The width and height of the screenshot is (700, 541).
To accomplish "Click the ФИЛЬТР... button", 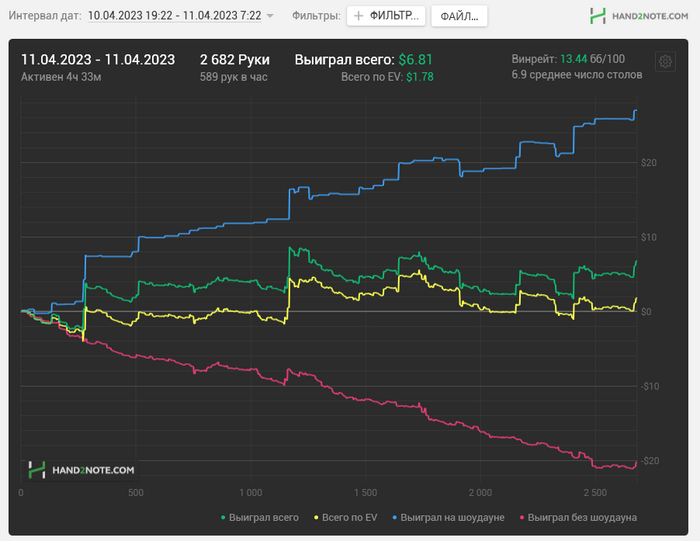I will (x=386, y=16).
